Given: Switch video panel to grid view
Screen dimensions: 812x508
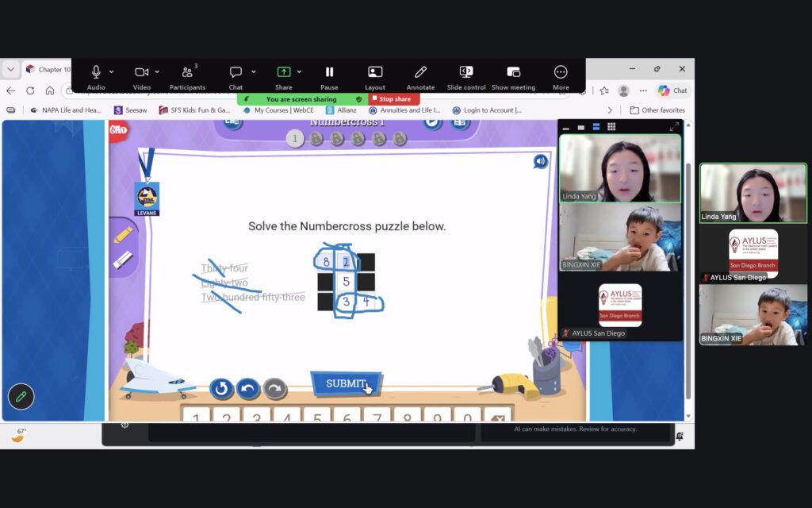Looking at the screenshot, I should [611, 127].
